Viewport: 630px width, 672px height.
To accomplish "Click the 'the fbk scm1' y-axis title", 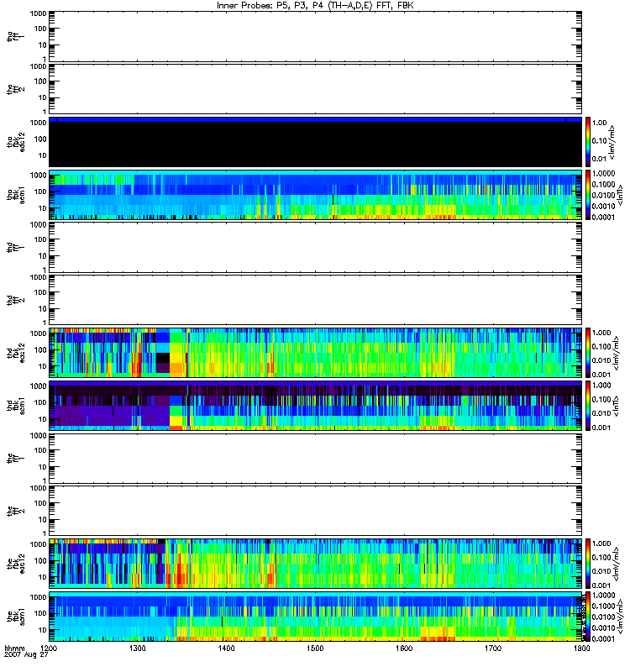I will [x=16, y=617].
